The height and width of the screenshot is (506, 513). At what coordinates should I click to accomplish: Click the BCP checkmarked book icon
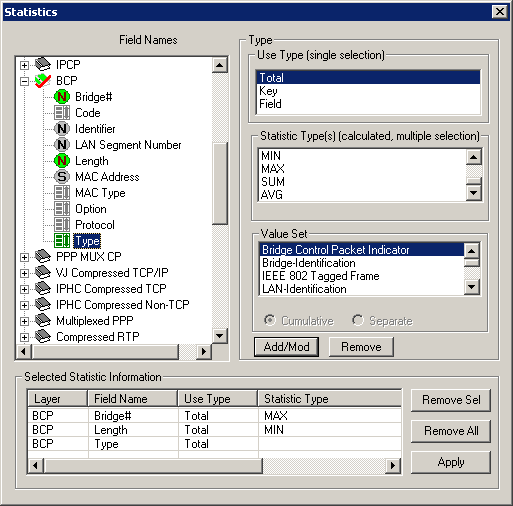click(x=43, y=81)
